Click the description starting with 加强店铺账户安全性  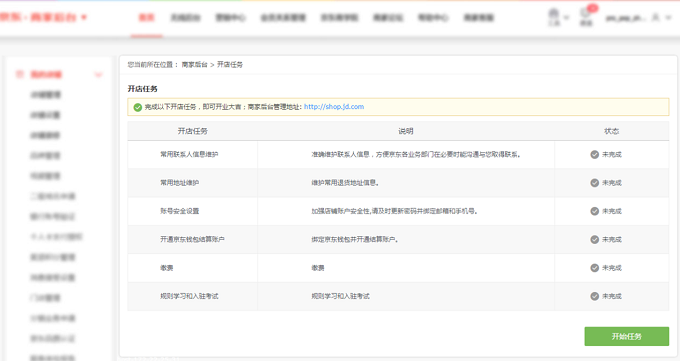pos(394,211)
